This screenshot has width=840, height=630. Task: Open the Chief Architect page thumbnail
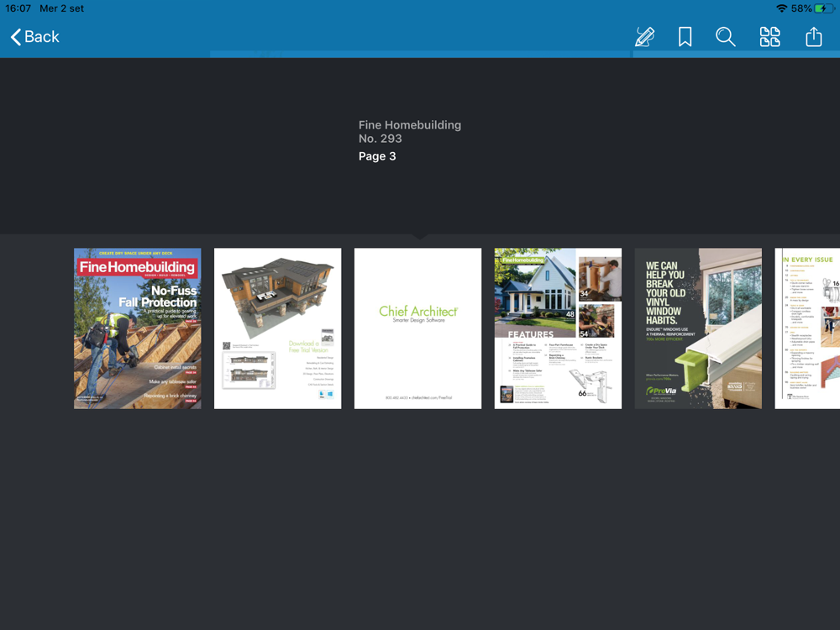click(417, 328)
